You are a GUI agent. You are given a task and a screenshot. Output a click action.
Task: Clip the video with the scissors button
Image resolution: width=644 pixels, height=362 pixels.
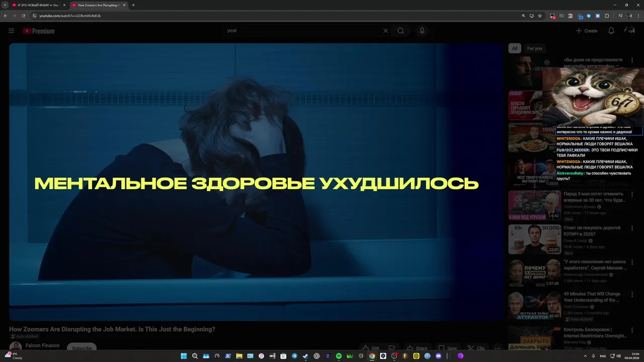click(x=476, y=348)
